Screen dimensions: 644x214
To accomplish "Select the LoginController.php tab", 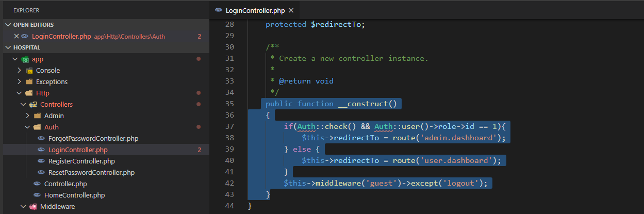I will [x=256, y=10].
